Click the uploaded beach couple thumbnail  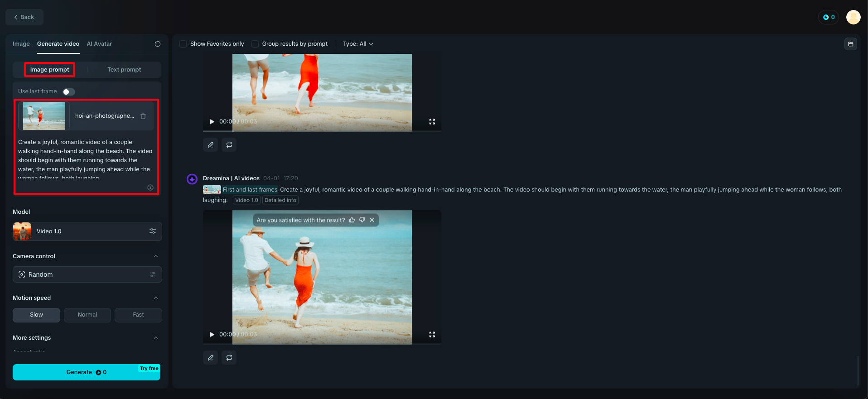pyautogui.click(x=44, y=116)
